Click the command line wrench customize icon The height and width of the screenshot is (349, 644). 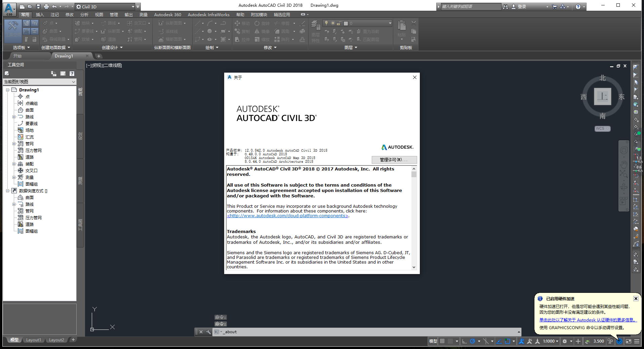point(208,332)
